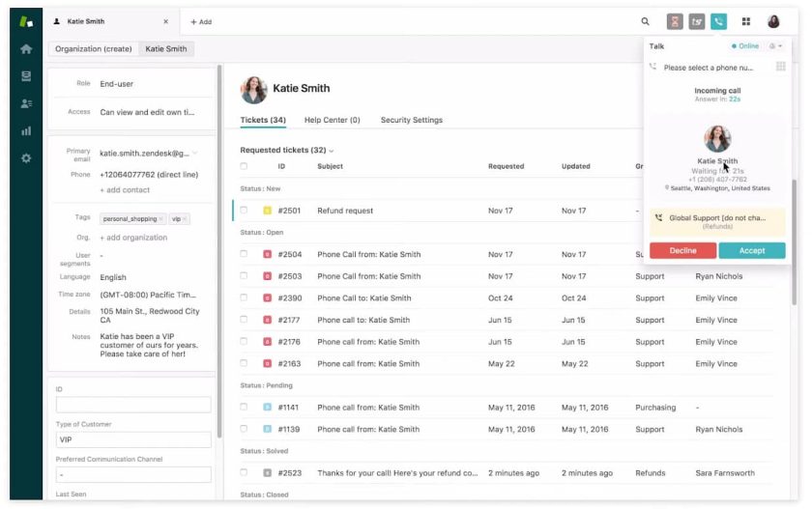Click left profile panel scrollbar
The image size is (812, 509).
click(219, 251)
